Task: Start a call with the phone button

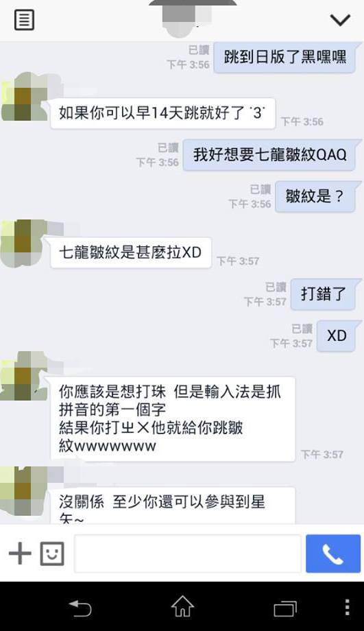Action: point(332,553)
